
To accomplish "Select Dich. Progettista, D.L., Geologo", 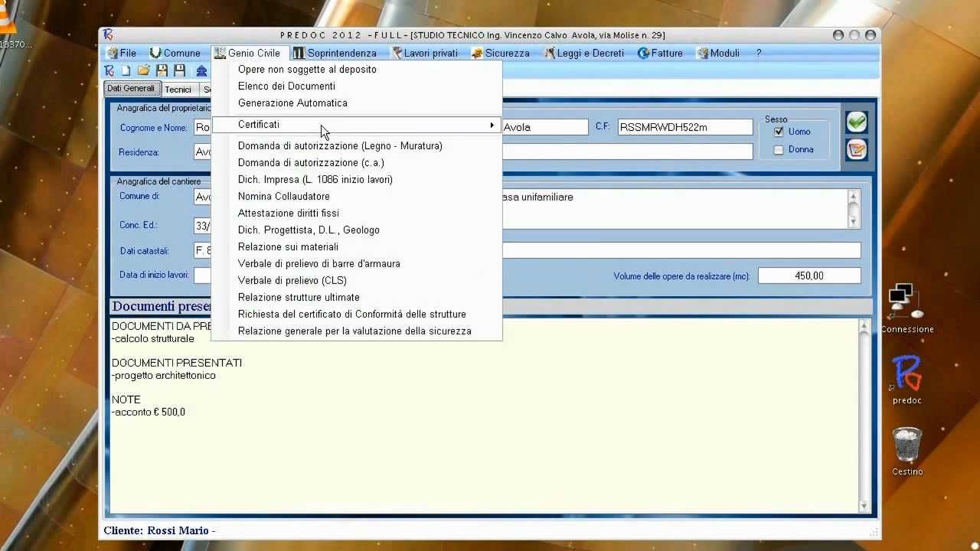I will [356, 230].
